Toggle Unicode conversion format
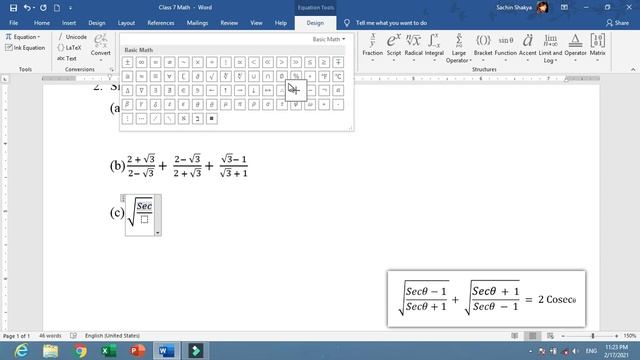The height and width of the screenshot is (360, 640). (x=72, y=37)
